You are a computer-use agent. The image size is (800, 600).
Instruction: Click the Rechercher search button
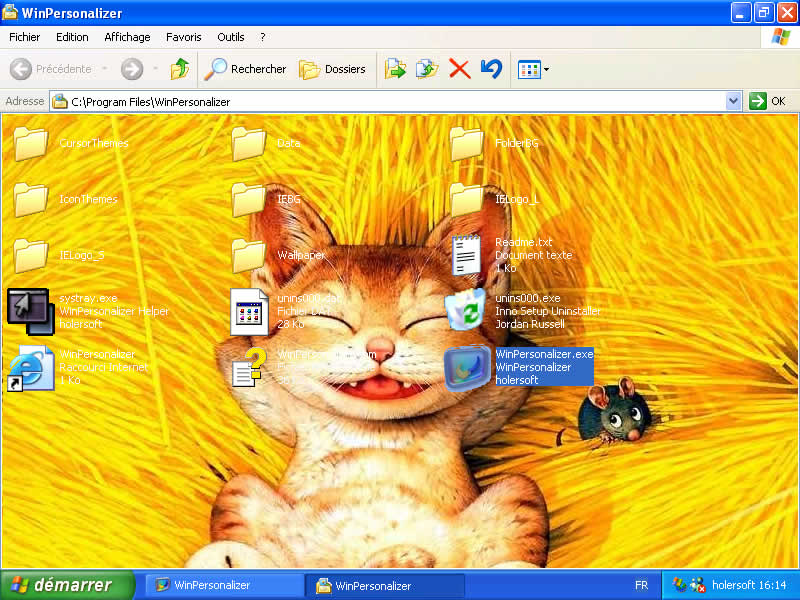[245, 69]
